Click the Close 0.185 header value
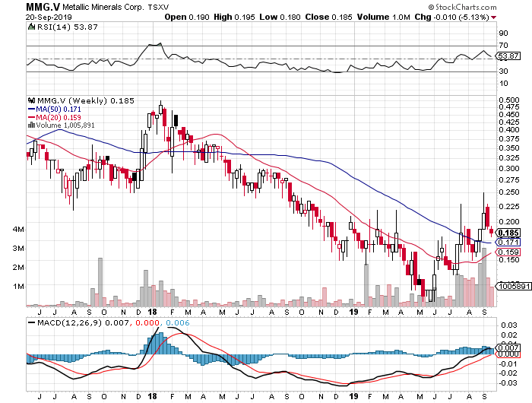 [x=328, y=17]
